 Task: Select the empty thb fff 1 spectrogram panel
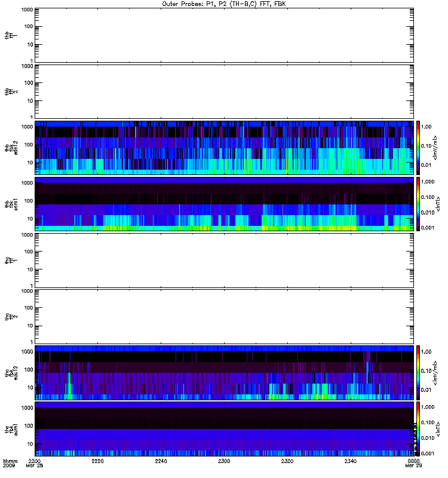(x=225, y=35)
